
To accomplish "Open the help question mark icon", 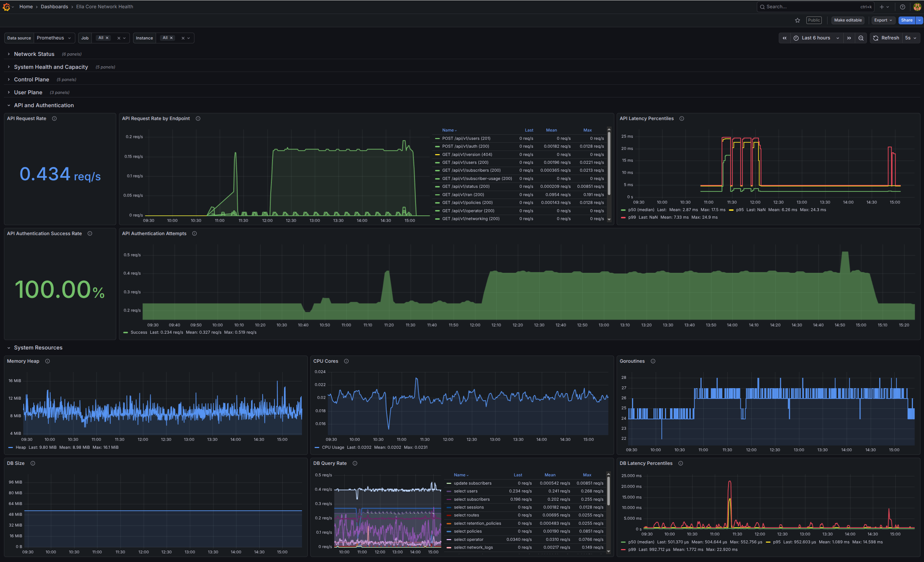I will 902,7.
